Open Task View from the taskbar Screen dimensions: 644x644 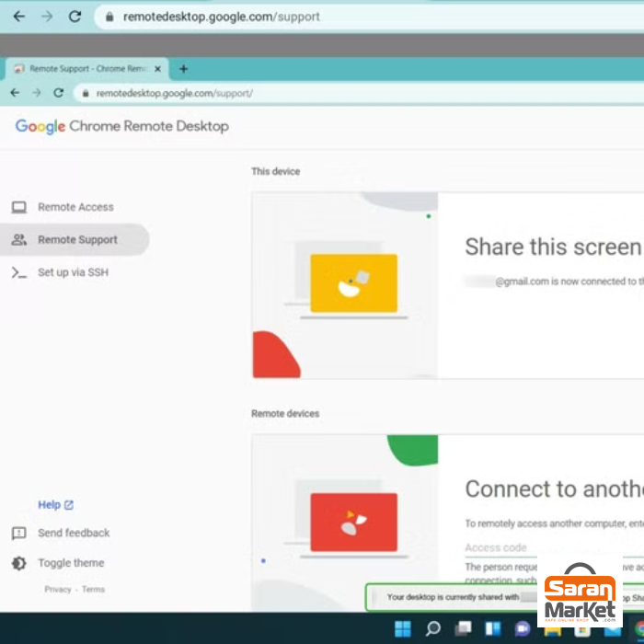pyautogui.click(x=463, y=629)
